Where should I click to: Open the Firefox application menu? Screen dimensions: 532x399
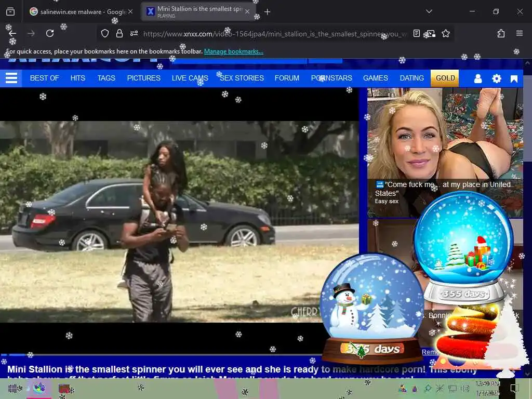tap(519, 33)
